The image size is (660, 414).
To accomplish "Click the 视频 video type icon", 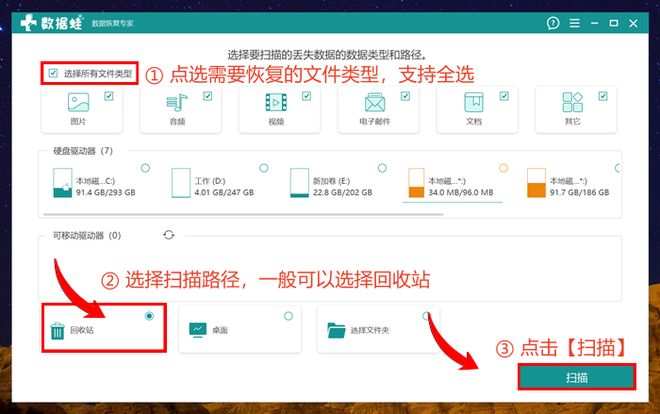I will pos(276,102).
